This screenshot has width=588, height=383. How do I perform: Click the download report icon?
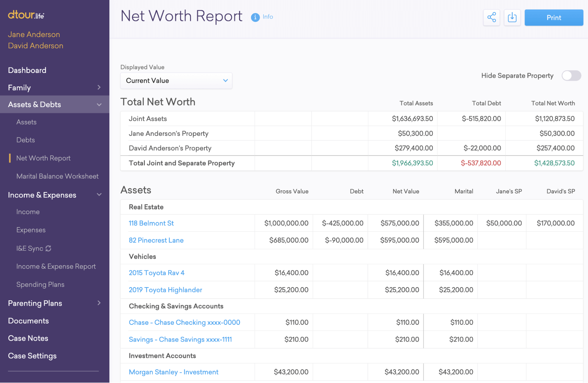click(x=512, y=17)
